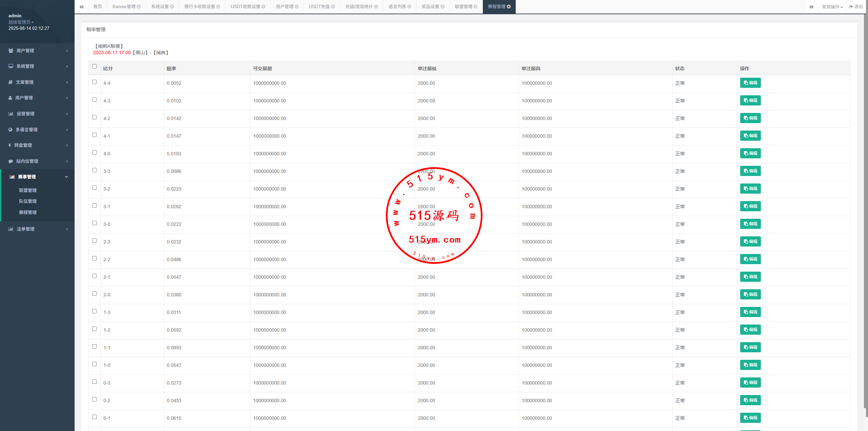Image resolution: width=868 pixels, height=431 pixels.
Task: Expand the 超级管理员 admin dropdown
Action: (21, 22)
